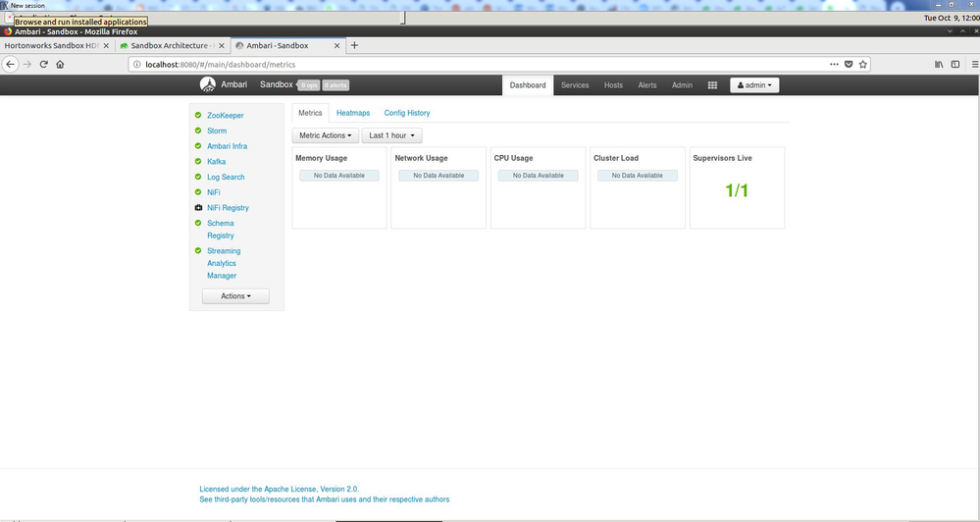Close the Ambari - Sandbox tab

(336, 46)
